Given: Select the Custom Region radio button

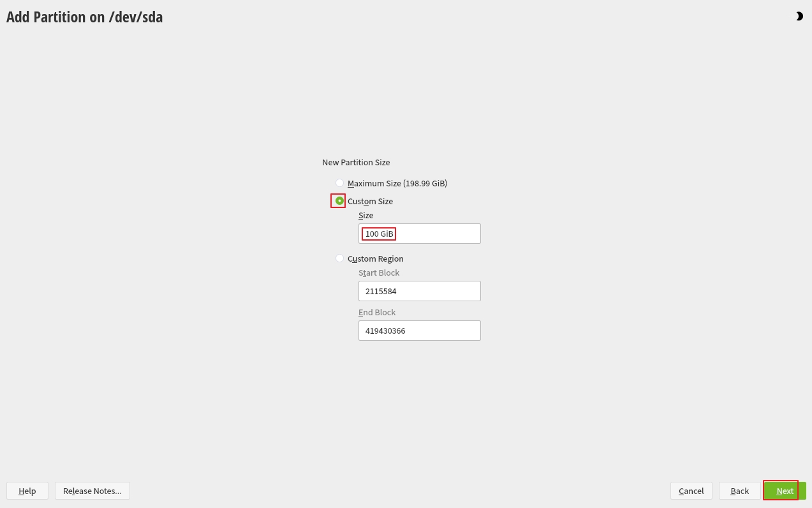Looking at the screenshot, I should (339, 258).
